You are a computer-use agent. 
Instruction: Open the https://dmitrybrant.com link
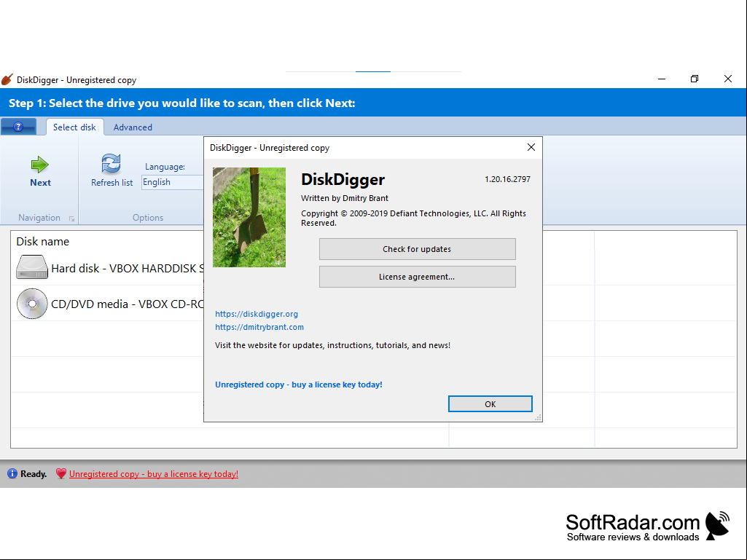(259, 327)
